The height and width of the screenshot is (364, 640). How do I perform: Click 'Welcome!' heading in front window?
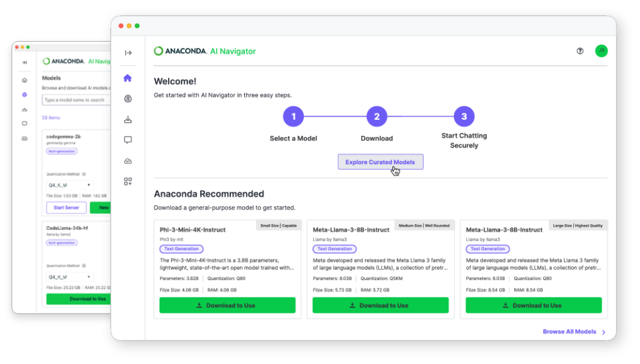tap(175, 81)
